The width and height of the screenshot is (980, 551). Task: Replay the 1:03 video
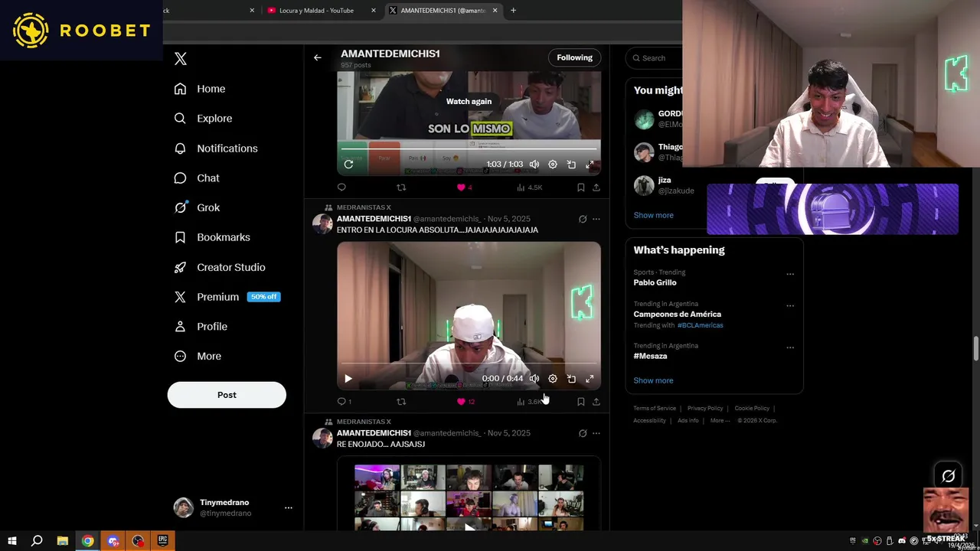(x=348, y=165)
